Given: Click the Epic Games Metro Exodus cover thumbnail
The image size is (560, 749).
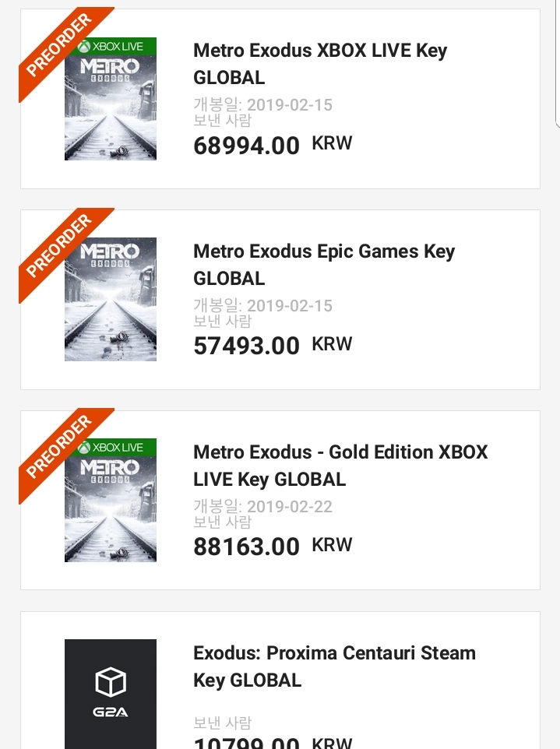Looking at the screenshot, I should (x=111, y=300).
